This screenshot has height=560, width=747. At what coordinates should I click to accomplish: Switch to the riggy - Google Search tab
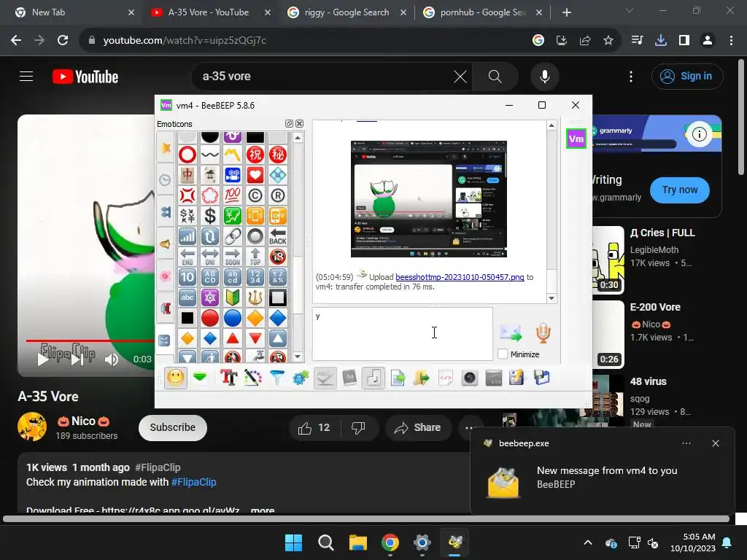tap(347, 12)
